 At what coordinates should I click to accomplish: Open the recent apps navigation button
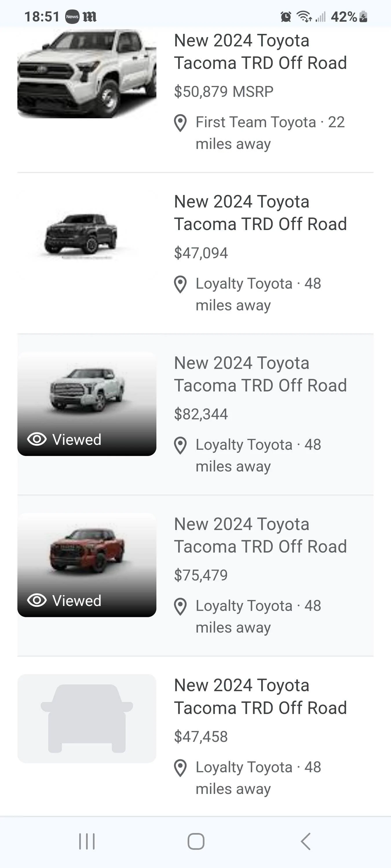(87, 841)
